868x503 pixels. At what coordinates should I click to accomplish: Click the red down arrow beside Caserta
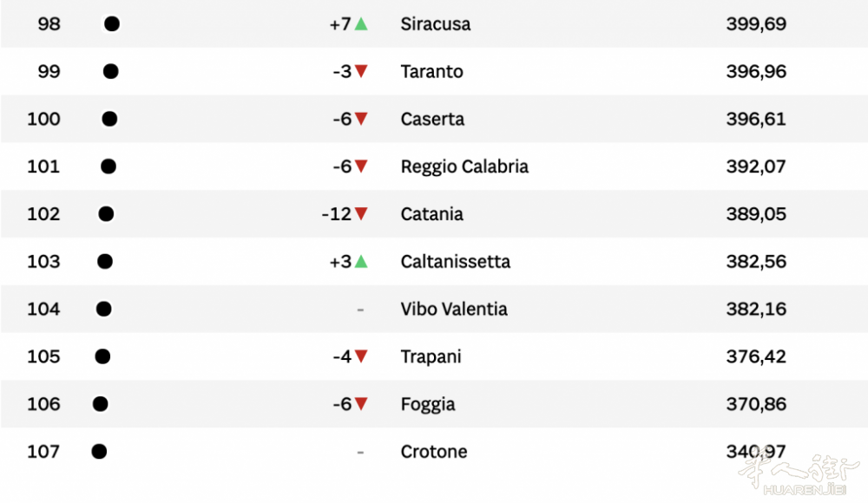coord(361,120)
